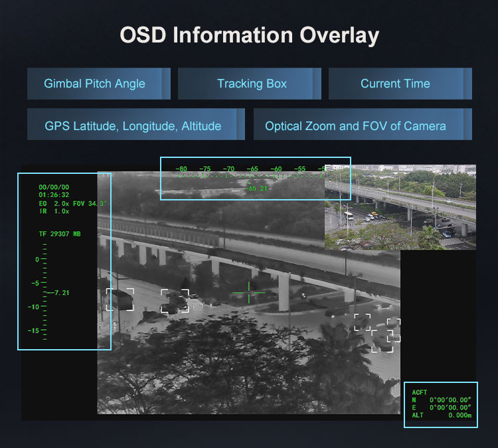Screen dimensions: 498x448
Task: Click the -7.21 pitch scale marker
Action: tap(58, 292)
